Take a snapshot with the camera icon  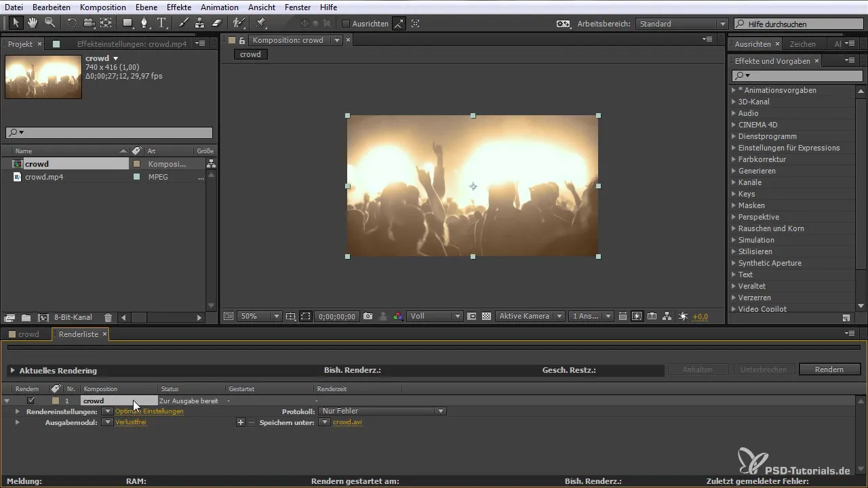tap(368, 317)
